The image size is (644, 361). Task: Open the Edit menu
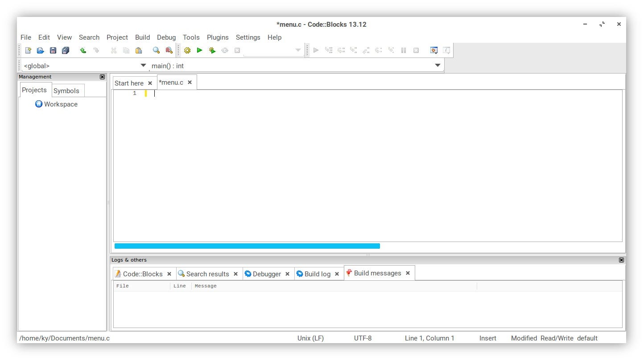coord(44,37)
